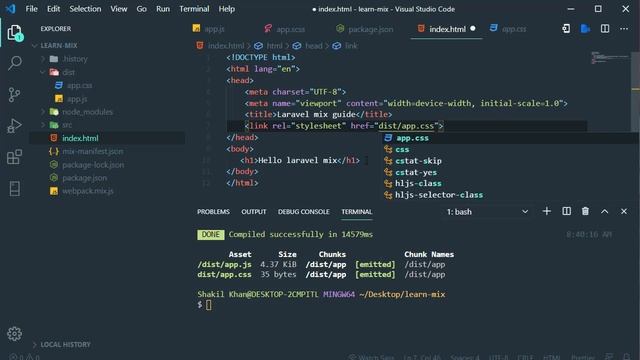Open the Edit menu
Viewport: 640px width, 360px height.
[x=53, y=9]
